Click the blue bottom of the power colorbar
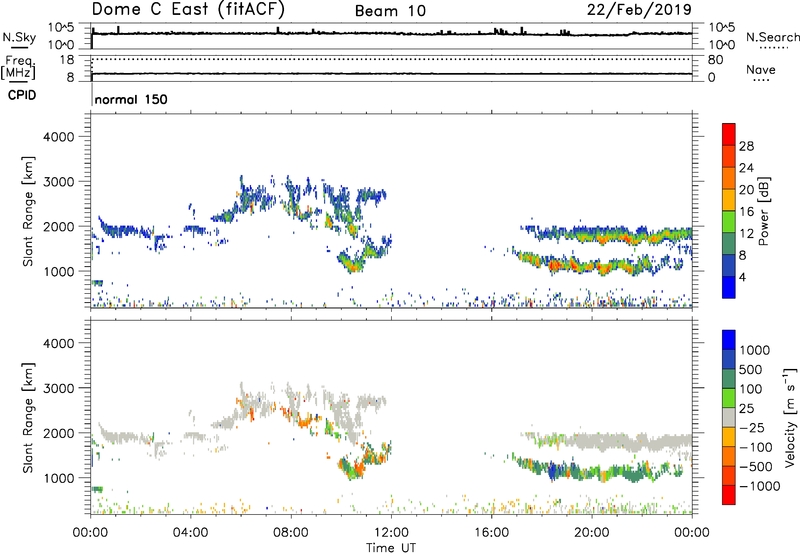 click(729, 287)
